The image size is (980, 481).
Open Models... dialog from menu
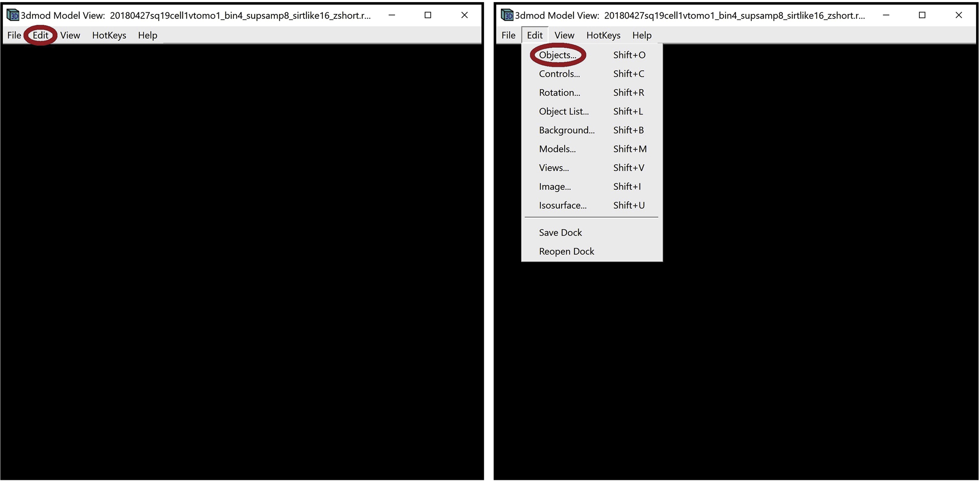(557, 149)
